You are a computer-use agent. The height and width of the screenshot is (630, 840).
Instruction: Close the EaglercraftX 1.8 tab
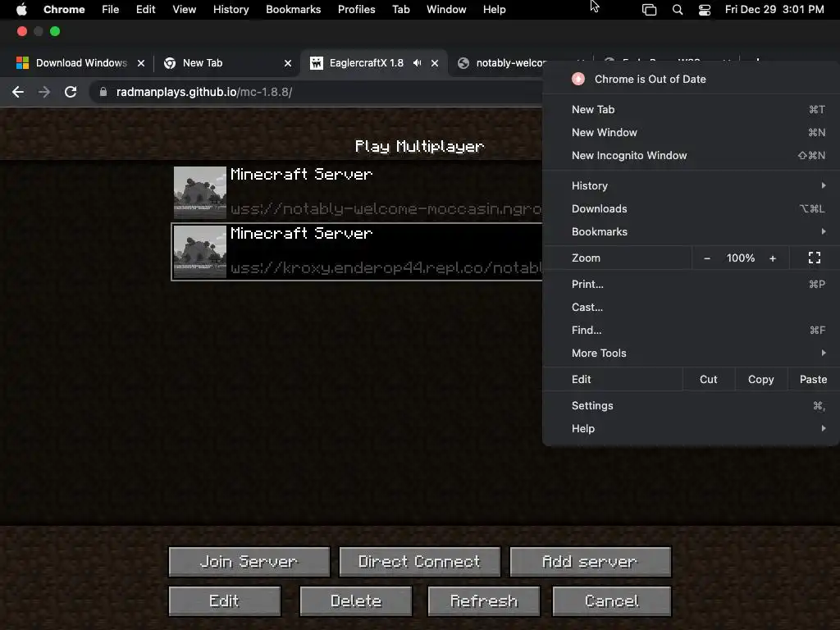pyautogui.click(x=435, y=63)
